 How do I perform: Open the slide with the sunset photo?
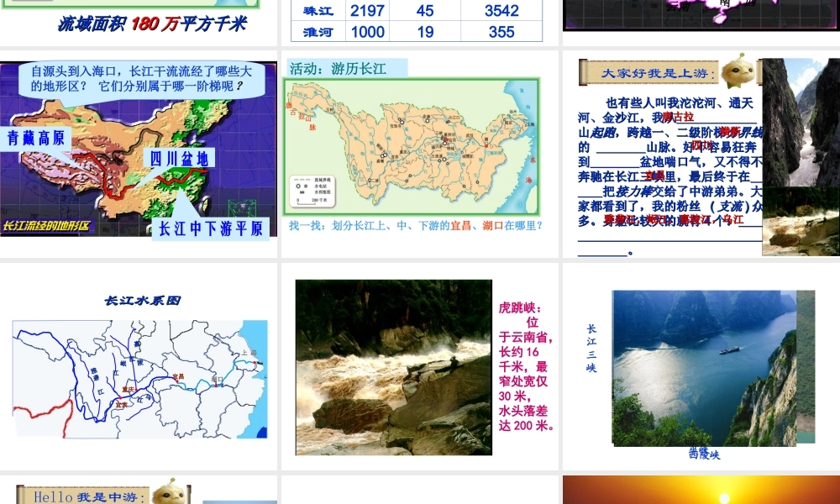(701, 490)
